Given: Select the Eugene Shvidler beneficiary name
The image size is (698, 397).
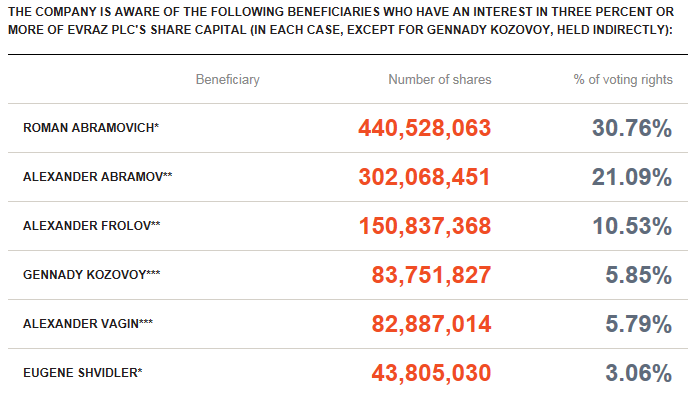Looking at the screenshot, I should (x=83, y=373).
